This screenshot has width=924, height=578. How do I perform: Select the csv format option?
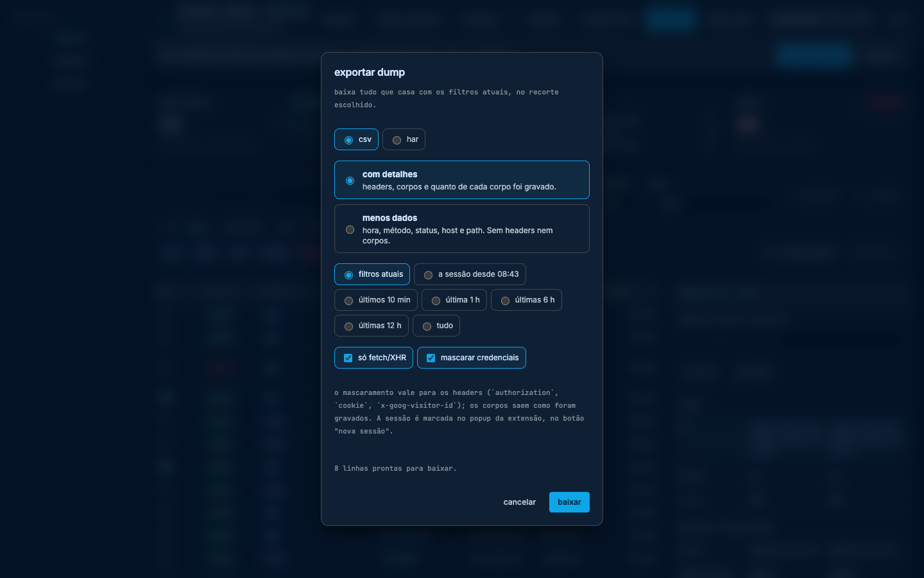coord(356,139)
